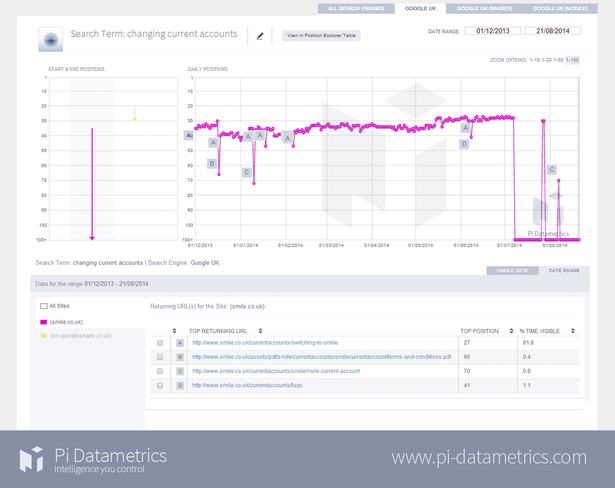The image size is (615, 488).
Task: Click the pencil edit icon beside search term
Action: pyautogui.click(x=260, y=36)
